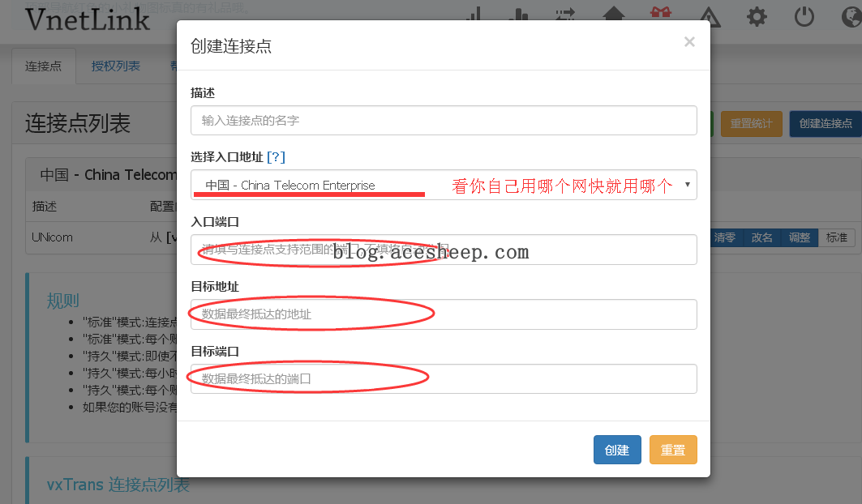This screenshot has width=862, height=504.
Task: Click the 入口端口 input field
Action: click(444, 250)
